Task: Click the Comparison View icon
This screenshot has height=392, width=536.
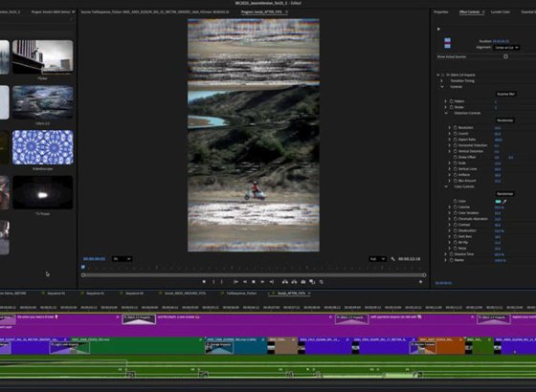Action: pos(312,282)
